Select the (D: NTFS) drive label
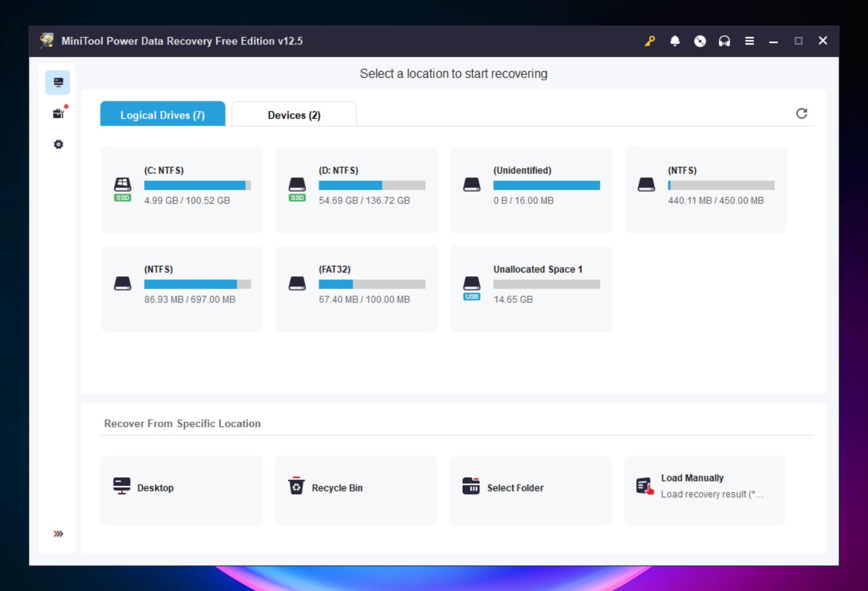The width and height of the screenshot is (868, 591). click(x=339, y=170)
